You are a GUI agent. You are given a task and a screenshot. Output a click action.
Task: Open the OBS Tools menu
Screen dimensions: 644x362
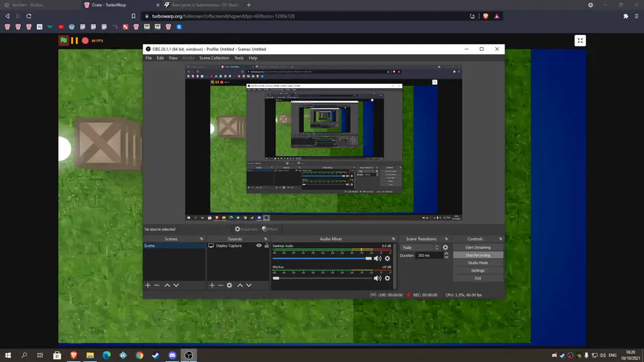238,58
